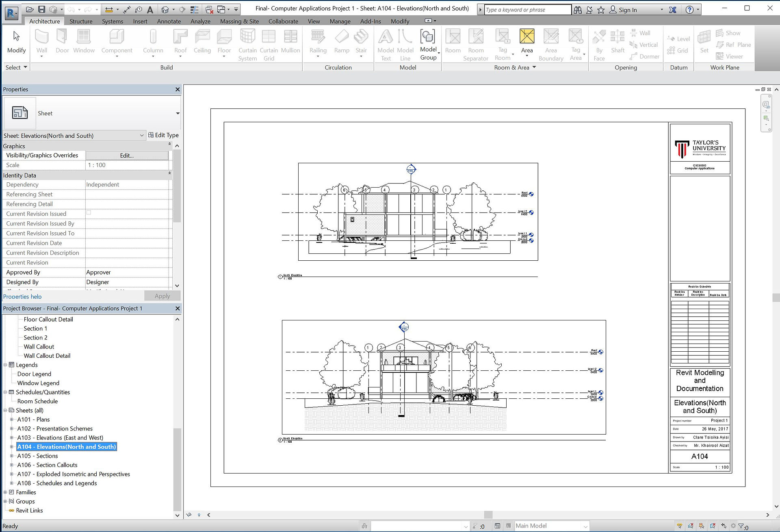This screenshot has width=780, height=532.
Task: Expand A105 - Sections sheet node
Action: click(11, 456)
